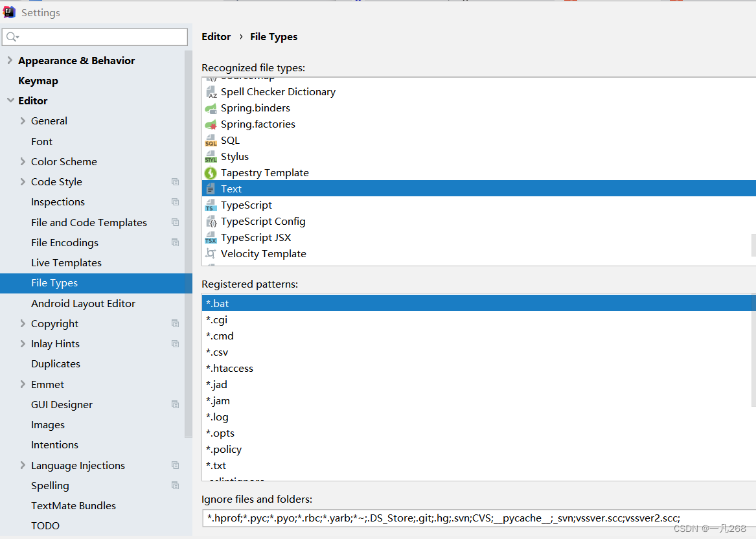Open the Android Layout Editor settings

point(84,303)
